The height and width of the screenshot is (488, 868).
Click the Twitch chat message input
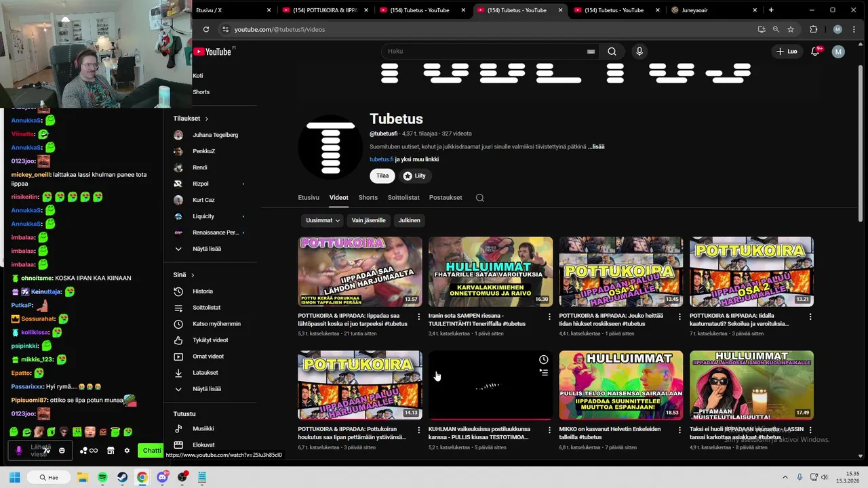(39, 451)
